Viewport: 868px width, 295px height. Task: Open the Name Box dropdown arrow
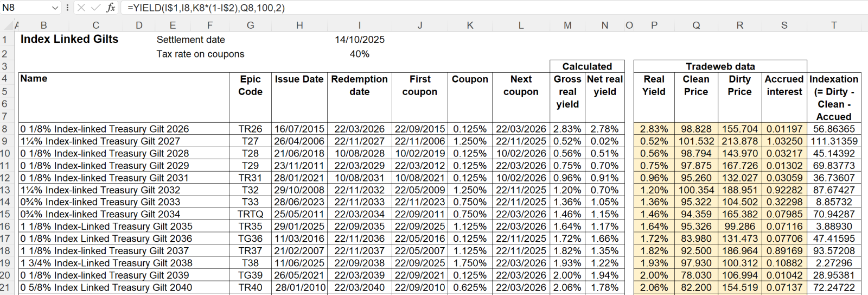pos(55,8)
